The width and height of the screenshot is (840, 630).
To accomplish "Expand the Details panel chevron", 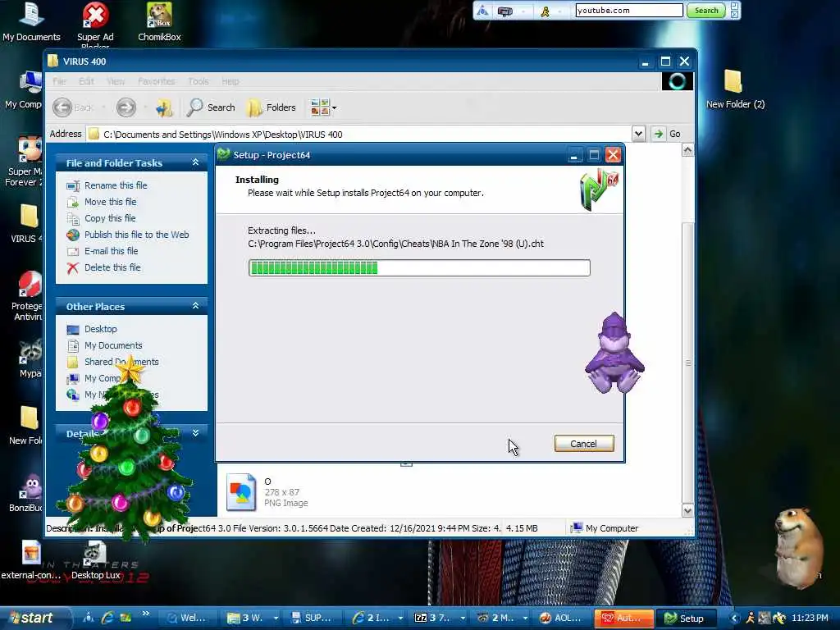I will [x=195, y=433].
